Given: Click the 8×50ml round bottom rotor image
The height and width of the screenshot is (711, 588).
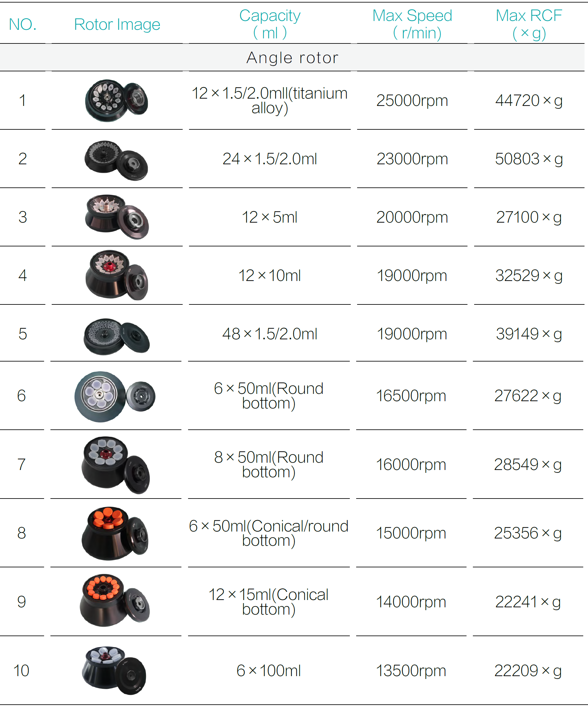Looking at the screenshot, I should click(x=115, y=465).
